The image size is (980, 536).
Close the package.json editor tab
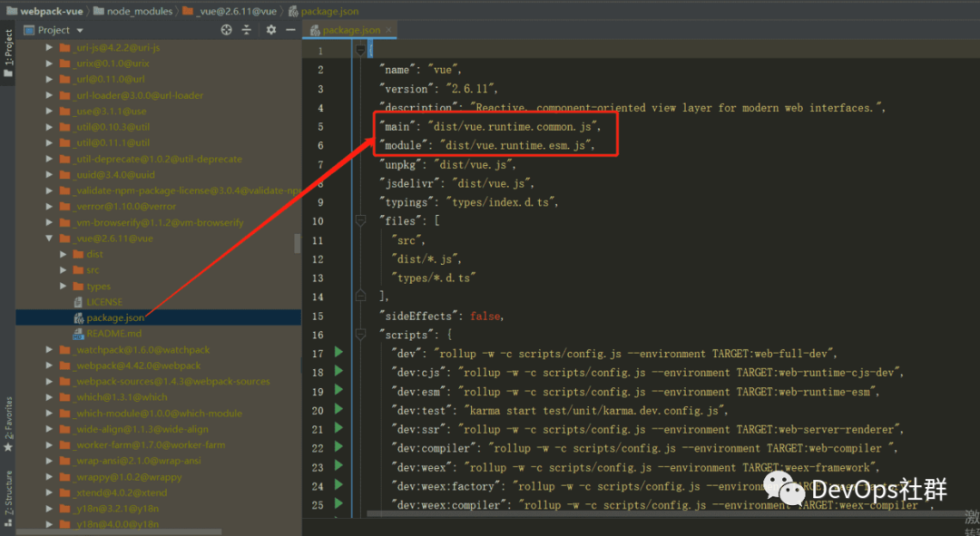click(x=388, y=29)
